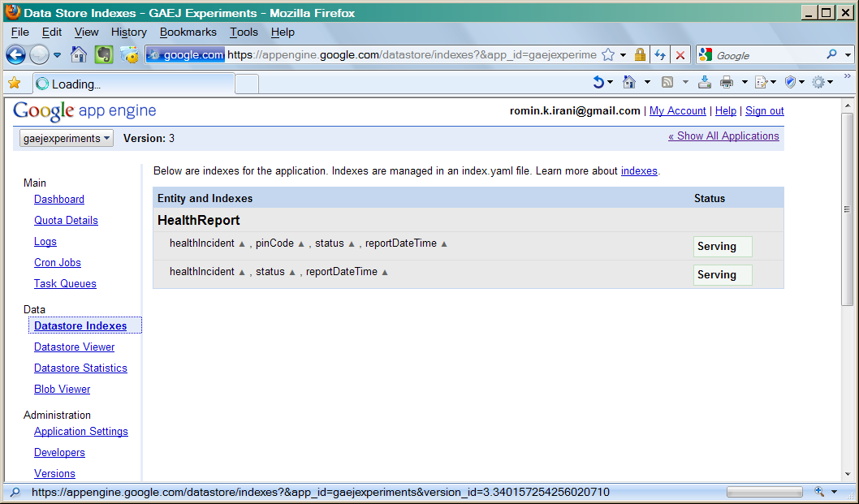Image resolution: width=859 pixels, height=504 pixels.
Task: Open the Home page icon in navigation bar
Action: pyautogui.click(x=79, y=55)
